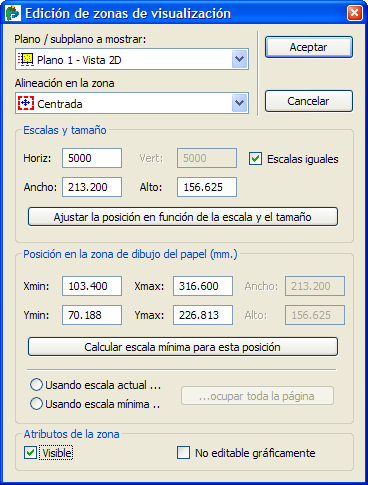Image resolution: width=368 pixels, height=485 pixels.
Task: Click the Horiz scale input field
Action: (92, 158)
